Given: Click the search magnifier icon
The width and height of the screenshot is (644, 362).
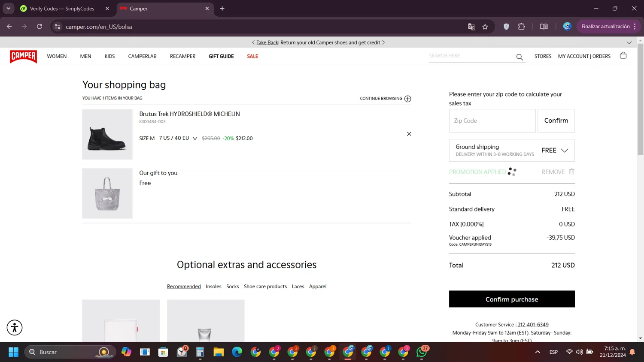Looking at the screenshot, I should (519, 57).
